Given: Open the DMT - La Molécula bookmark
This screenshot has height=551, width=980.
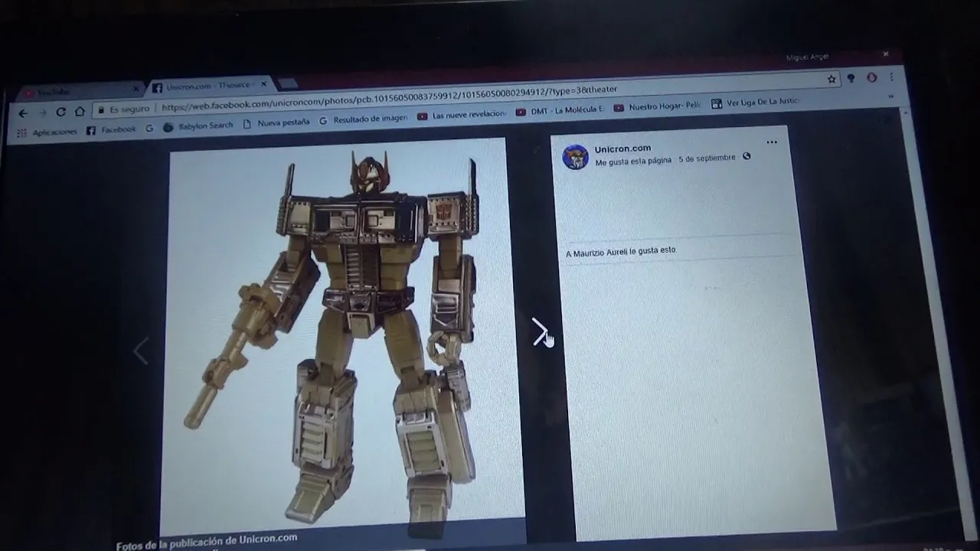Looking at the screenshot, I should [x=560, y=111].
